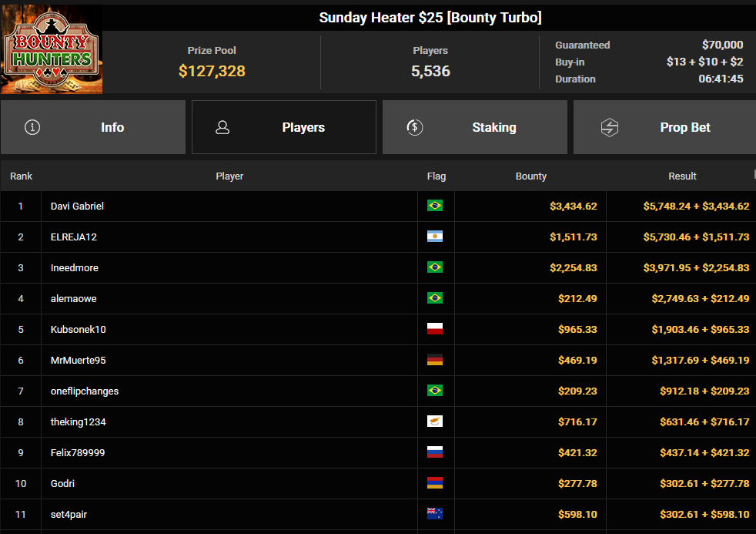The width and height of the screenshot is (756, 534).
Task: Click the Player column header
Action: point(229,176)
